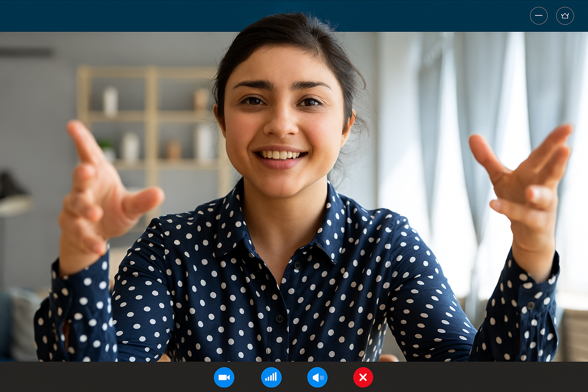Screen dimensions: 588x392
Task: Click the blue video camera icon
Action: coord(224,377)
